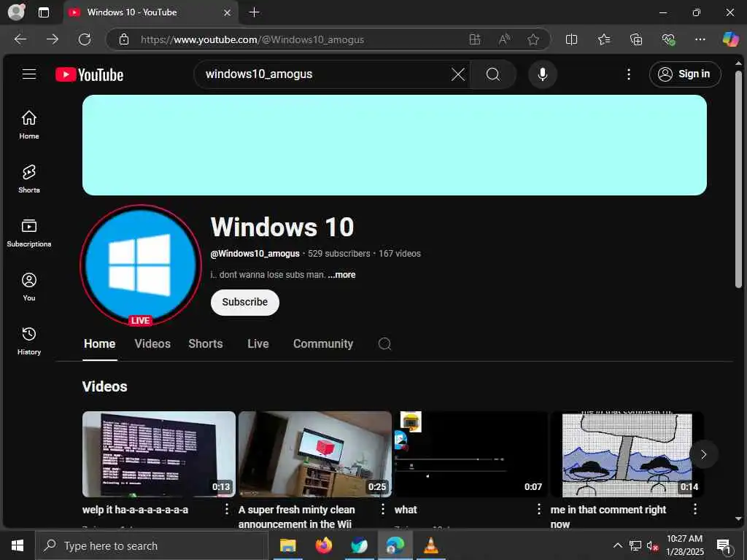Open tab actions menu

point(44,12)
